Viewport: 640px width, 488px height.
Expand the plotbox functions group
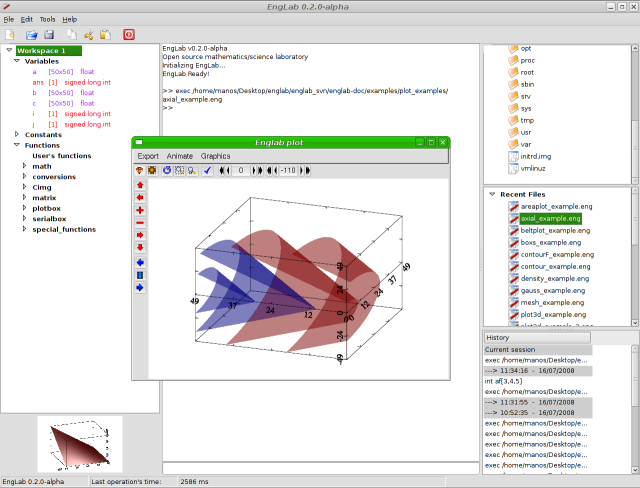tap(24, 208)
